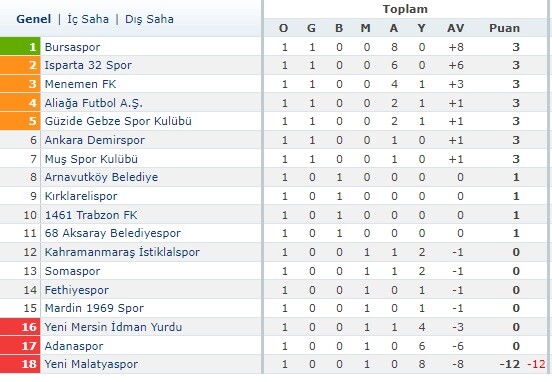Click Adanaspor team name
Image resolution: width=552 pixels, height=382 pixels.
(74, 346)
